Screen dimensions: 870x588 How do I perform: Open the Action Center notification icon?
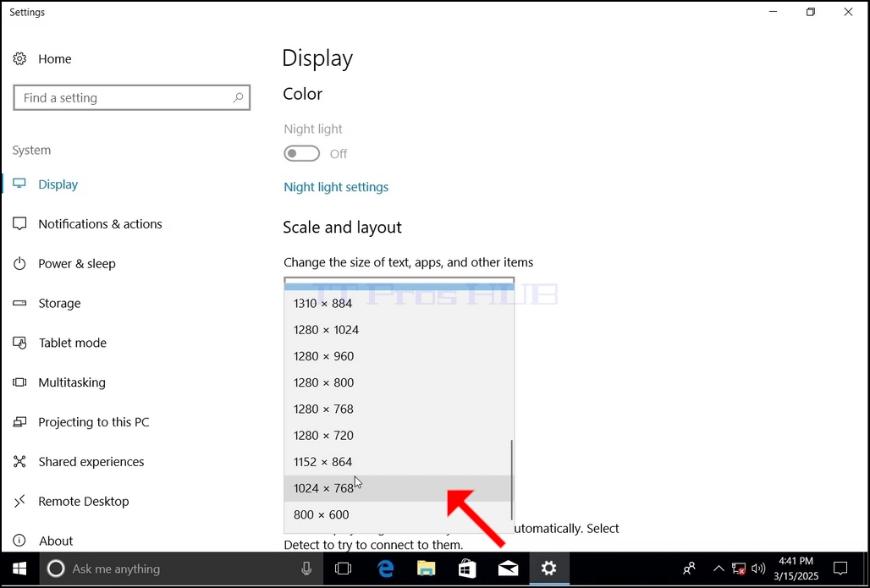coord(840,569)
